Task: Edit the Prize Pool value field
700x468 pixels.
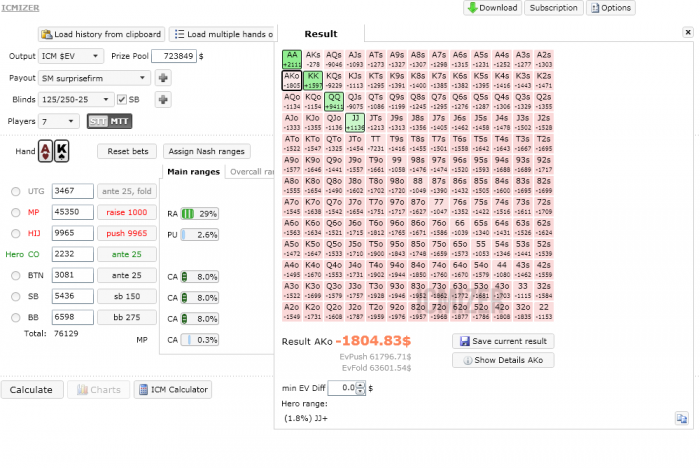Action: [174, 56]
